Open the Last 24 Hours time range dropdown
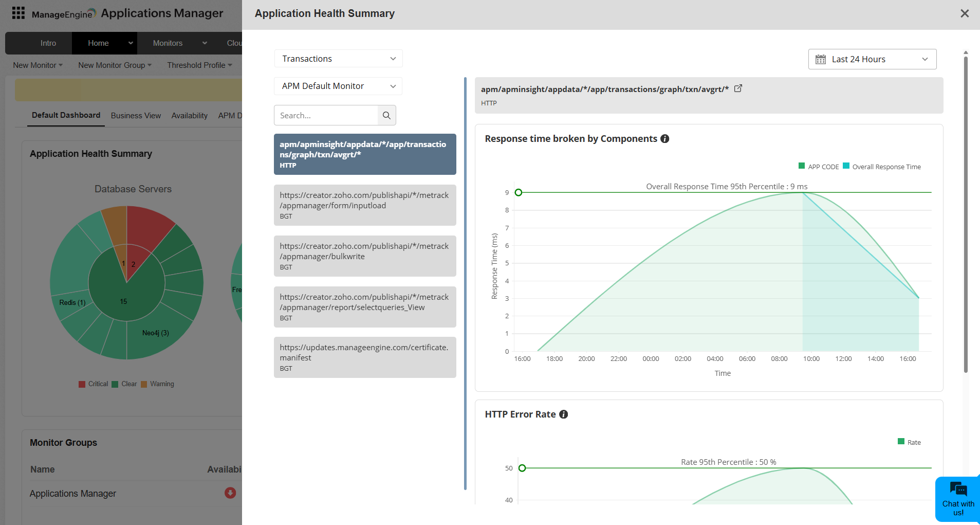Image resolution: width=980 pixels, height=525 pixels. [872, 59]
